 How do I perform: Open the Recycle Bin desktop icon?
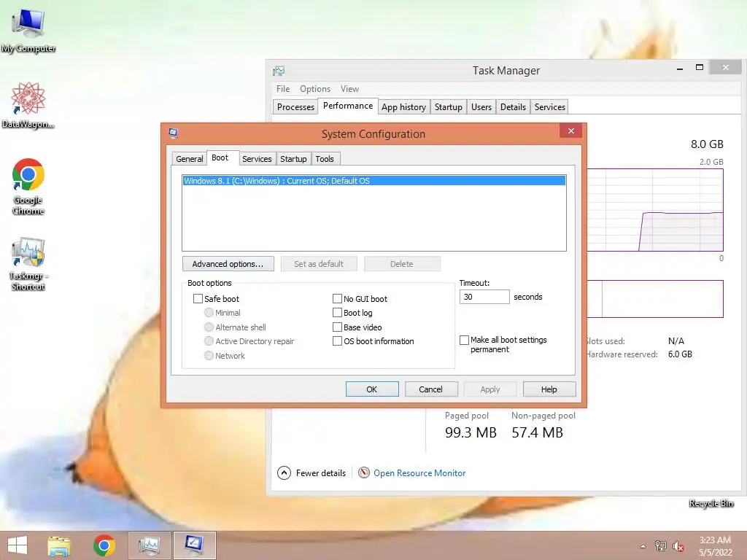tap(711, 503)
